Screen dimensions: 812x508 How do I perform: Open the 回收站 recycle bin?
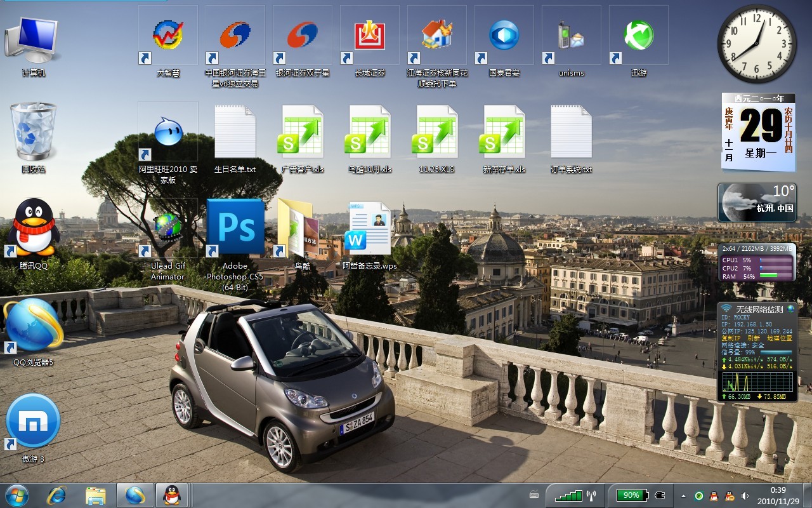coord(33,132)
